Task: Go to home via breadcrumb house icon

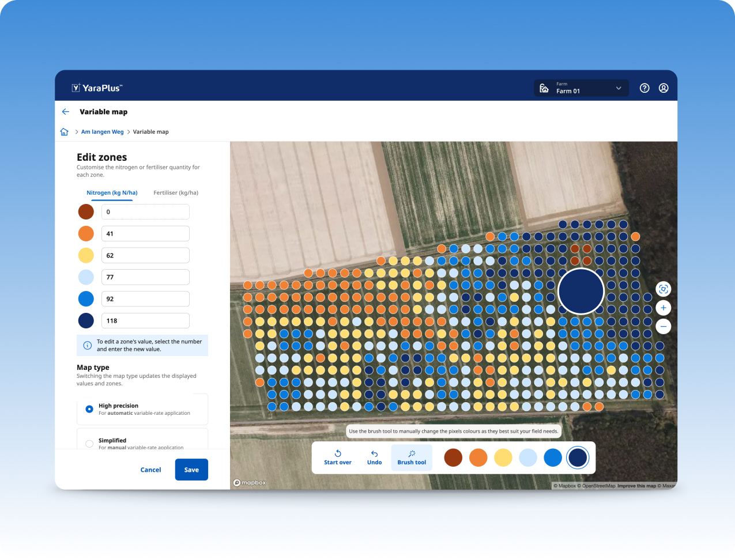Action: click(65, 132)
